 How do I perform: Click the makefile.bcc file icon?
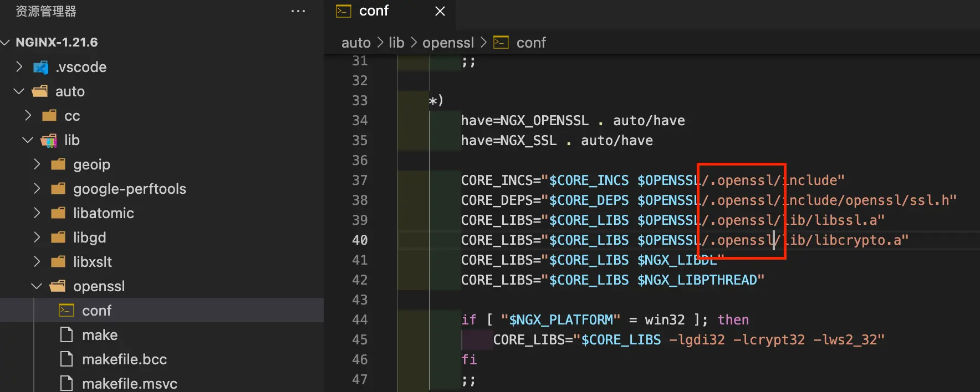[x=67, y=359]
